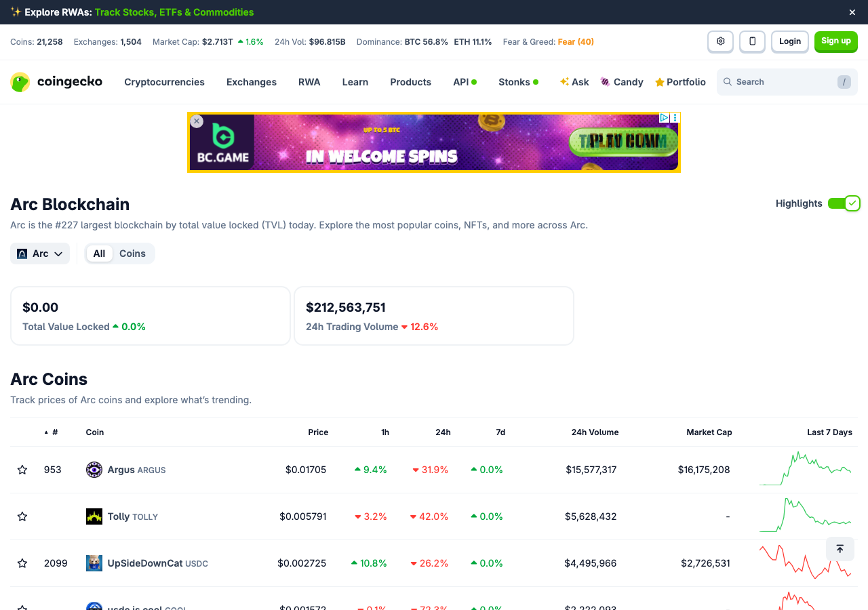Sort the table by 1h column

(385, 432)
